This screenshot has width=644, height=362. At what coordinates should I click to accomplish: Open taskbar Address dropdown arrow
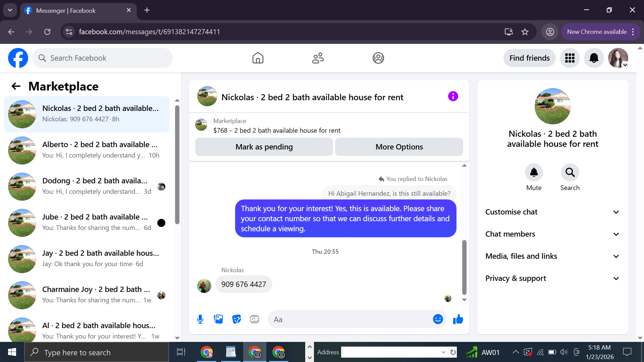(443, 352)
